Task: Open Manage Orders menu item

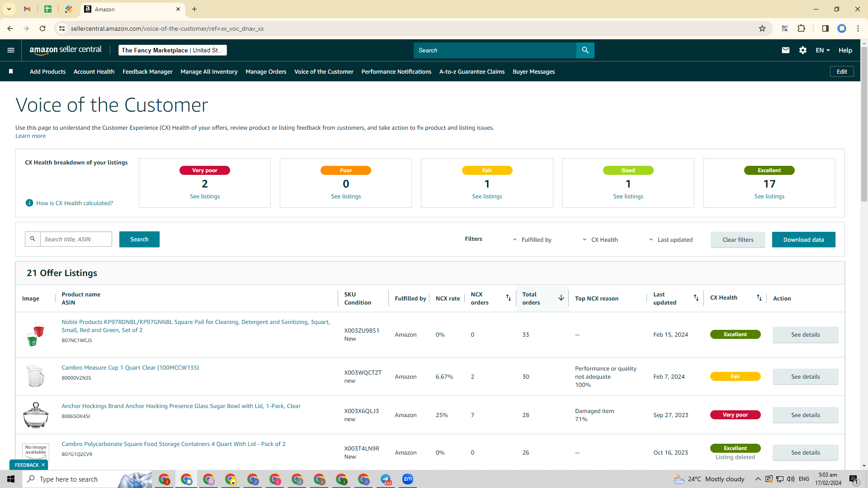Action: [x=266, y=71]
